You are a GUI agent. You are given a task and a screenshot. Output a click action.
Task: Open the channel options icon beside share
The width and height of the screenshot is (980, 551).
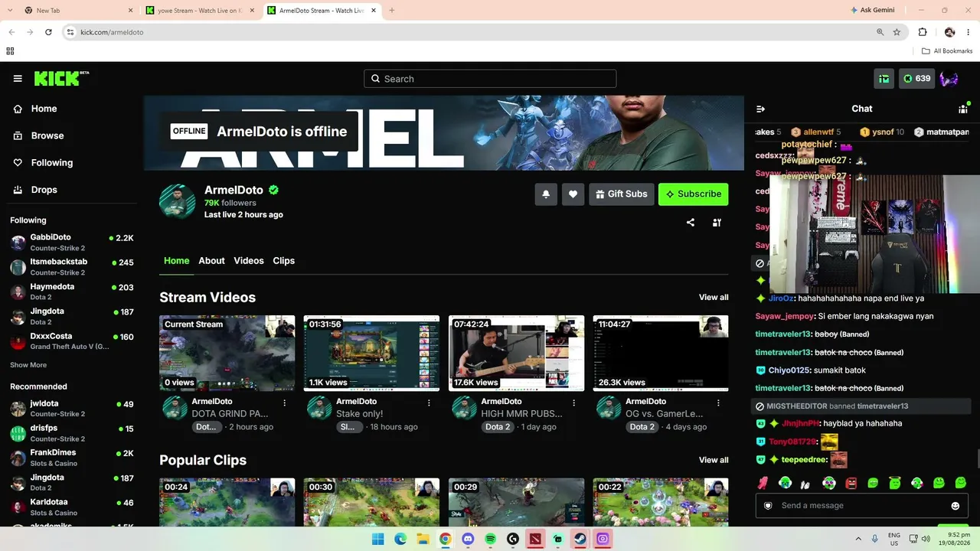717,223
